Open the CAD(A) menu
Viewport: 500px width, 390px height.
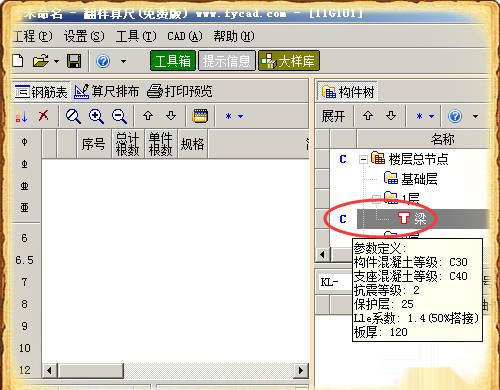point(185,36)
